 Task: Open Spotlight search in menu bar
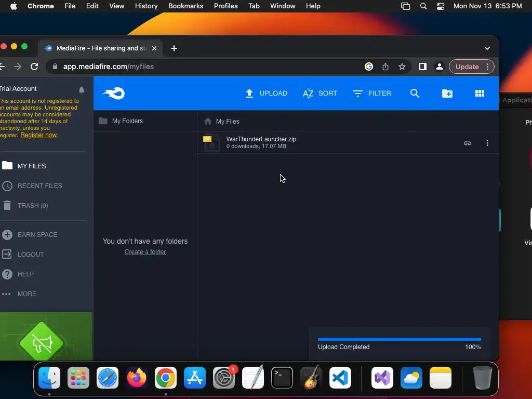(x=423, y=6)
